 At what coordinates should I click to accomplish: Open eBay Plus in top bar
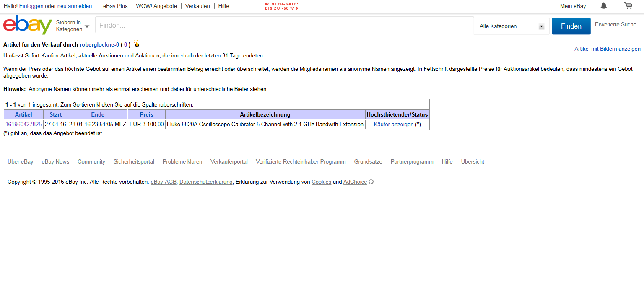(115, 6)
